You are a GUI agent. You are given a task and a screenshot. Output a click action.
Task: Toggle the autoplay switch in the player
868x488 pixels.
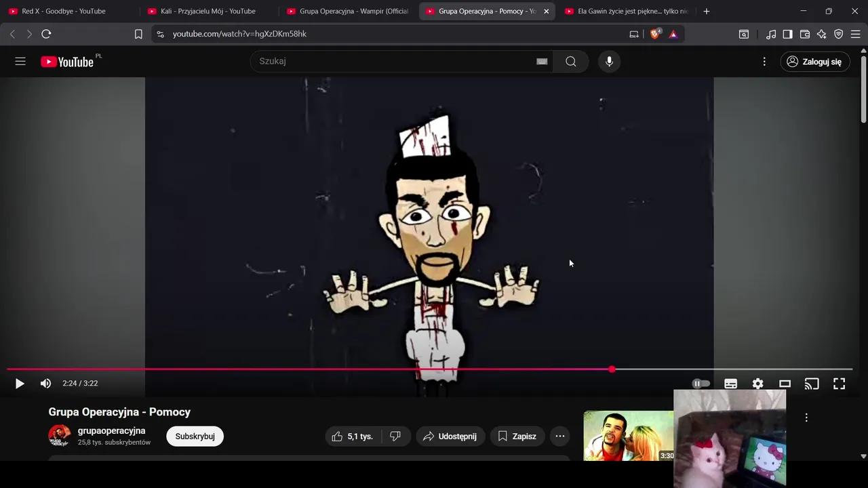tap(701, 384)
